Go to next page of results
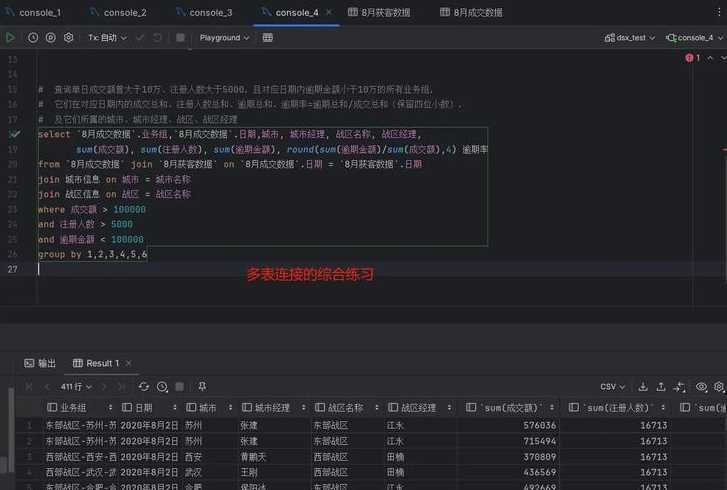This screenshot has height=490, width=727. click(x=104, y=386)
